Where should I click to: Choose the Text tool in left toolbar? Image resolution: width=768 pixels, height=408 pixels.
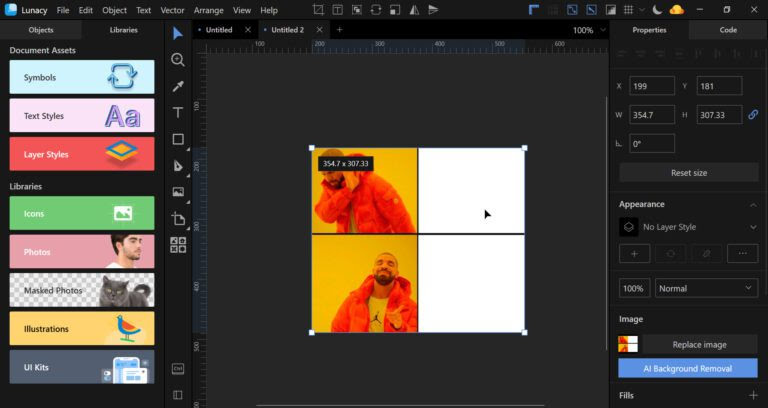178,113
